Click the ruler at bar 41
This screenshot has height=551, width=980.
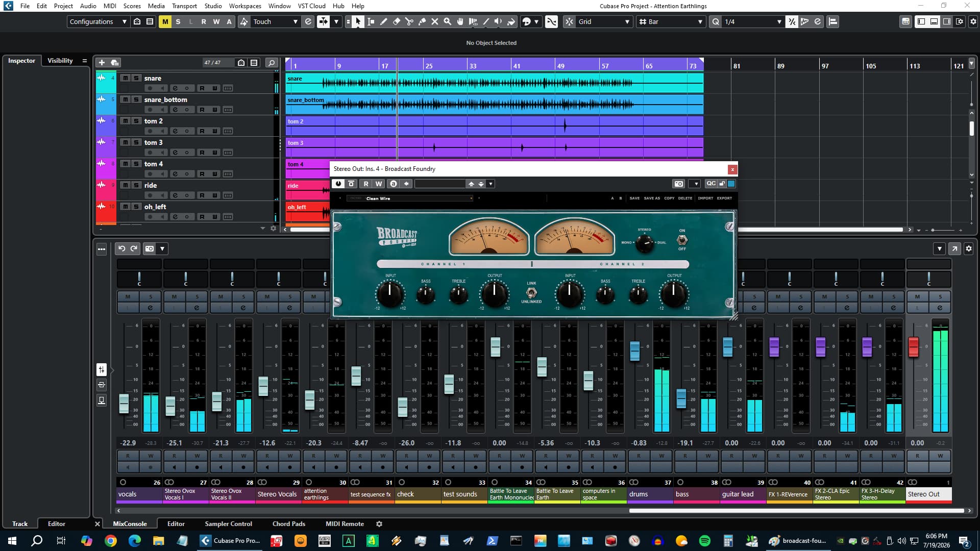517,66
